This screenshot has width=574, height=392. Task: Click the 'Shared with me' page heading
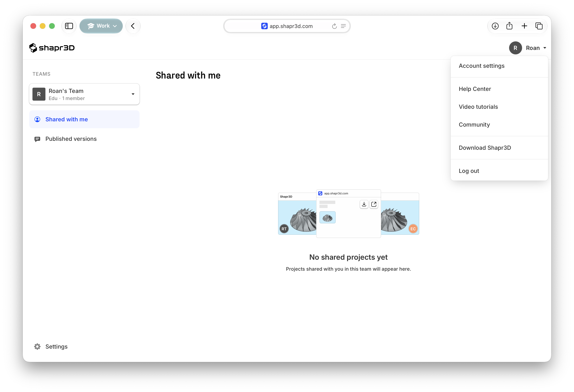click(188, 75)
